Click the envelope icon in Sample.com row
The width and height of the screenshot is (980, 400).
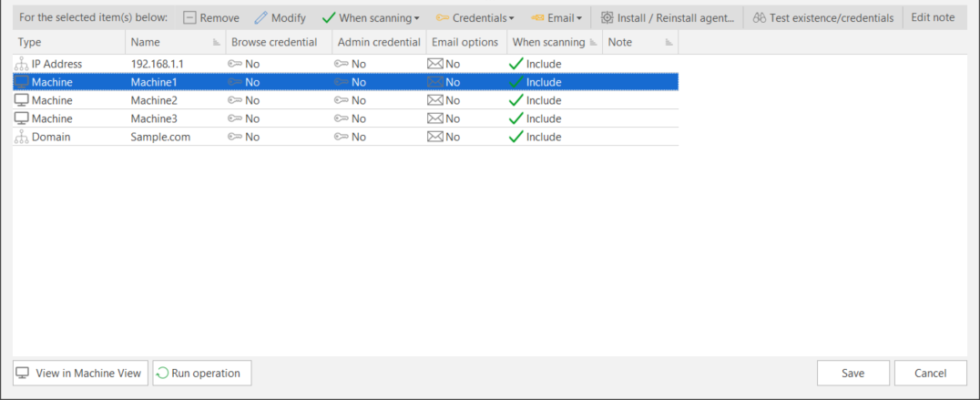[x=435, y=137]
